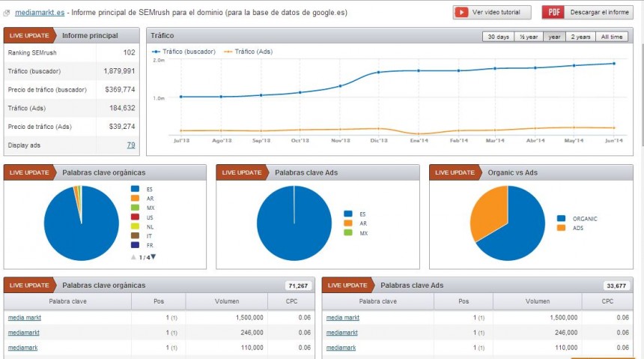Open Ver video tutorial
Viewport: 644px width, 359px height.
tap(492, 12)
